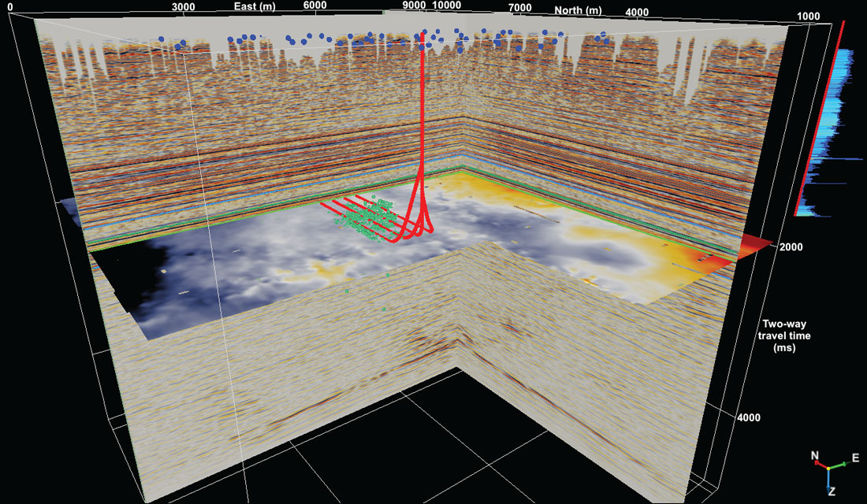Select the "3000" tick on East axis
Viewport: 867px width, 504px height.
[183, 6]
